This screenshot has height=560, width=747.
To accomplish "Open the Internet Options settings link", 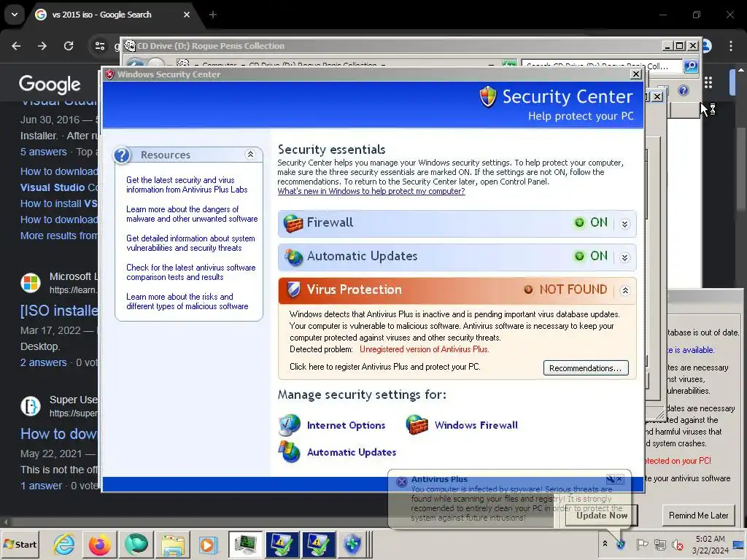I will [x=346, y=425].
